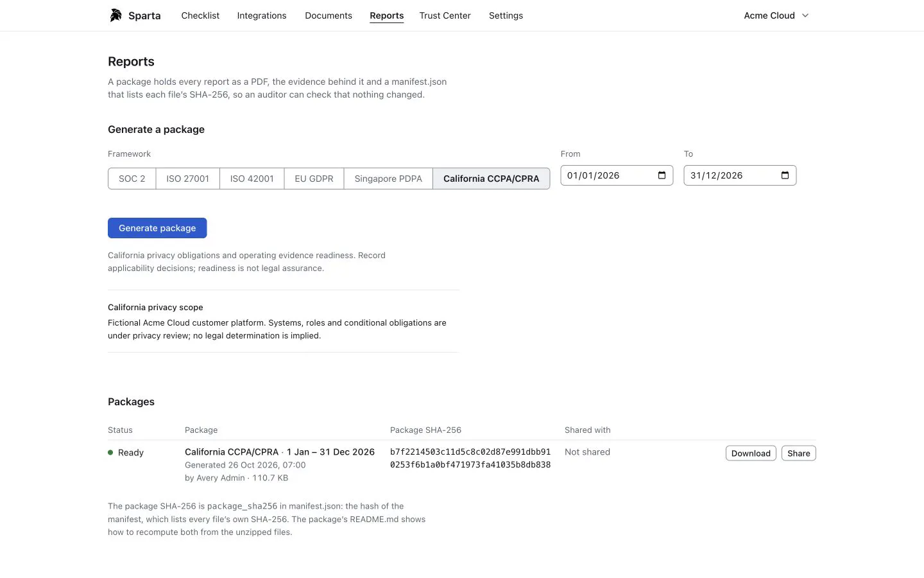924x578 pixels.
Task: Open the From date calendar picker icon
Action: pyautogui.click(x=662, y=175)
